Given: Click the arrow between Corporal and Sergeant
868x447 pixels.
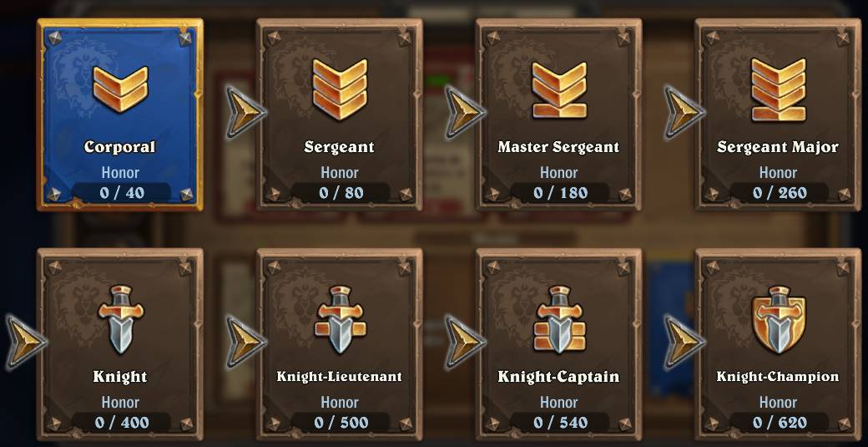Looking at the screenshot, I should (245, 111).
